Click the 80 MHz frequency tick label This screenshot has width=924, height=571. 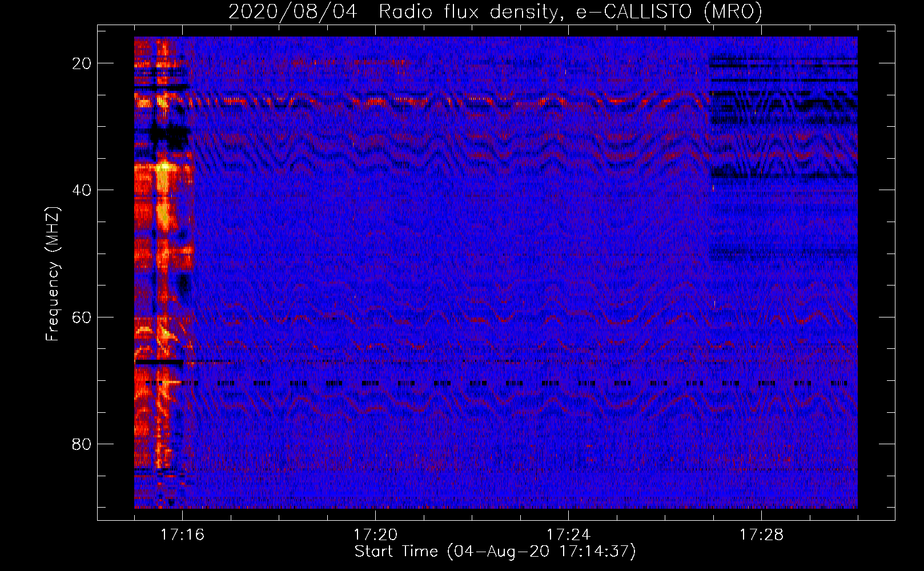click(x=82, y=444)
